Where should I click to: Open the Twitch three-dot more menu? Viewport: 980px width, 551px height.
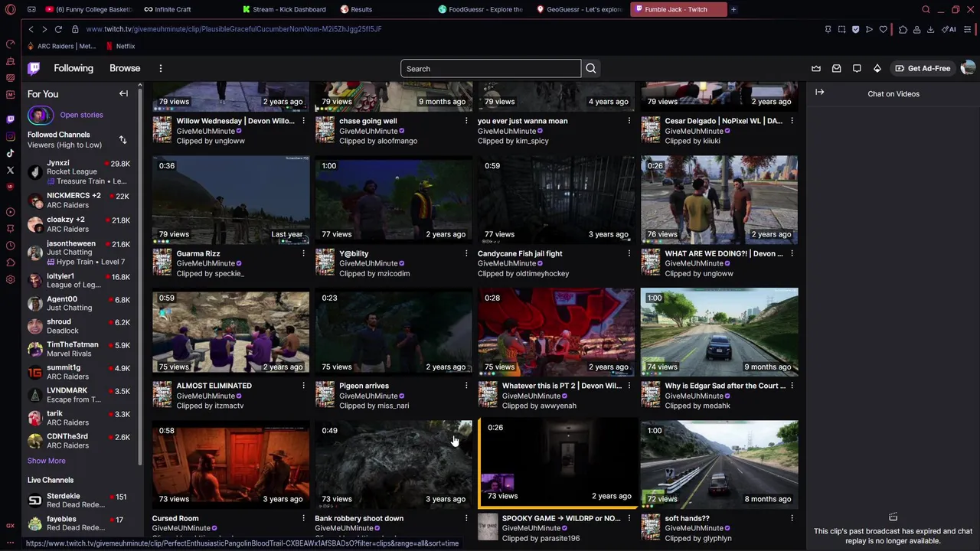point(161,68)
